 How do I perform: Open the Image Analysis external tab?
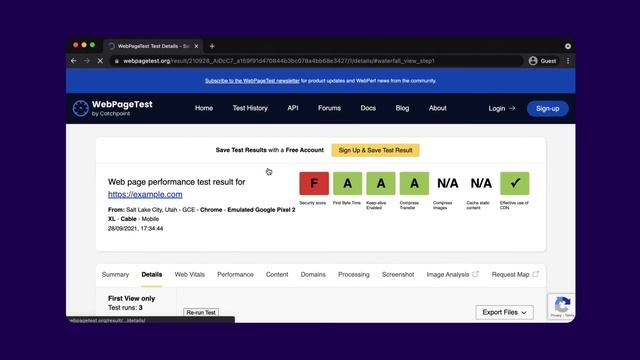pyautogui.click(x=452, y=274)
